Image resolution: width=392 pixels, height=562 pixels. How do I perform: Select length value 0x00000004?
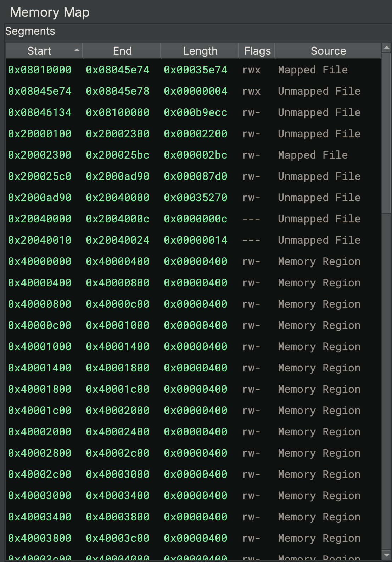196,91
